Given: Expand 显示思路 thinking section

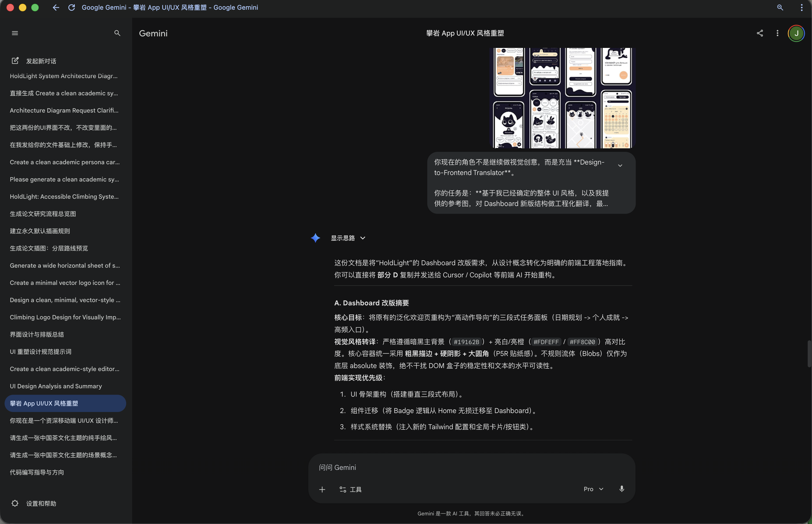Looking at the screenshot, I should pos(348,238).
